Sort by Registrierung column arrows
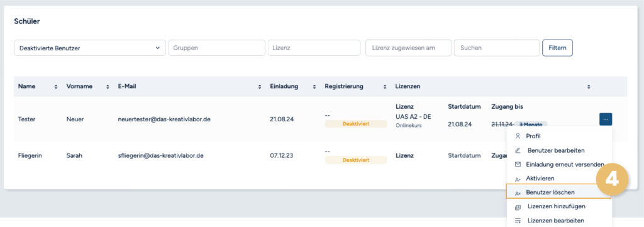This screenshot has width=644, height=227. 385,87
